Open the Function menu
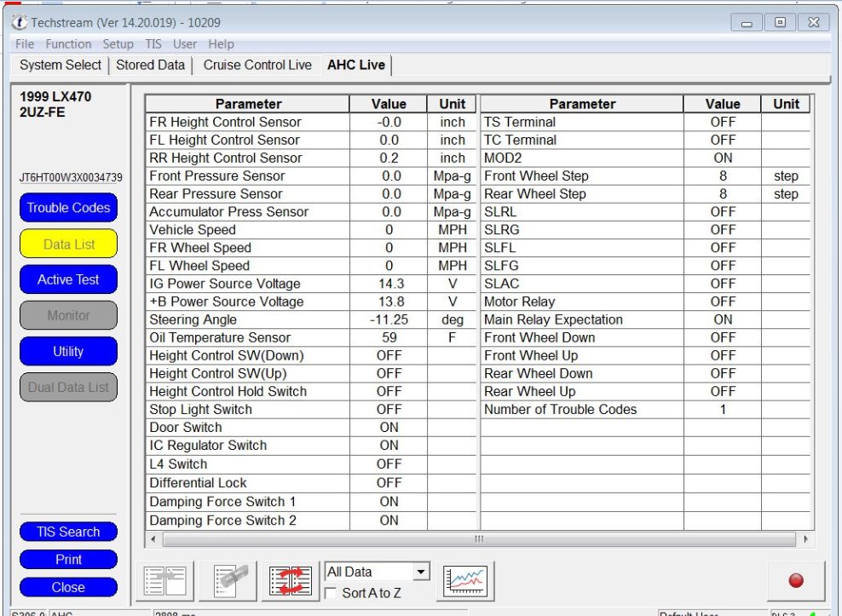This screenshot has width=842, height=616. tap(68, 44)
